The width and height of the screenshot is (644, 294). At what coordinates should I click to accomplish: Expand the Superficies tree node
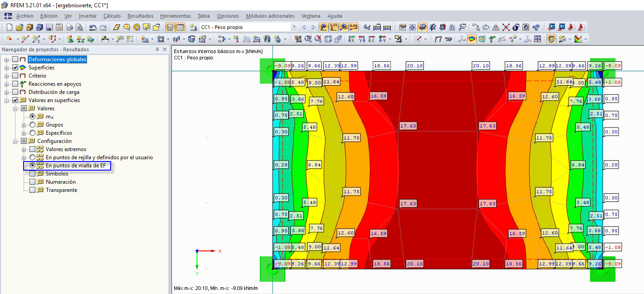tap(6, 68)
